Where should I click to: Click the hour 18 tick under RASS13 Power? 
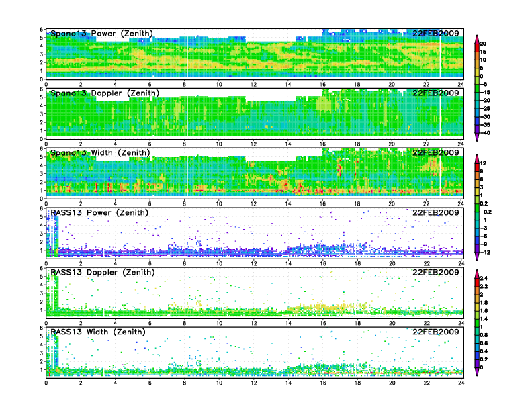[x=357, y=263]
